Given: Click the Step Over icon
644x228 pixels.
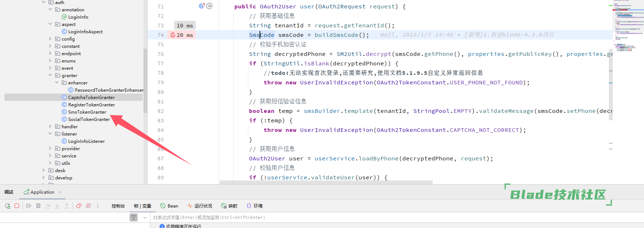Looking at the screenshot, I should click(48, 206).
